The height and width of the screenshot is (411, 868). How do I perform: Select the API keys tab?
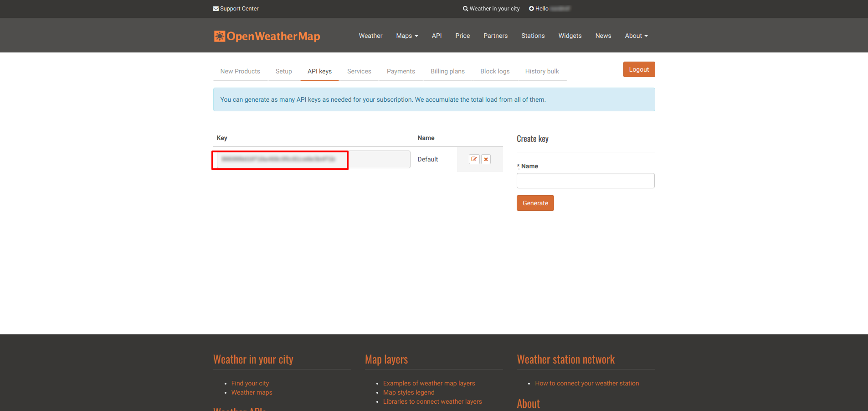click(319, 71)
